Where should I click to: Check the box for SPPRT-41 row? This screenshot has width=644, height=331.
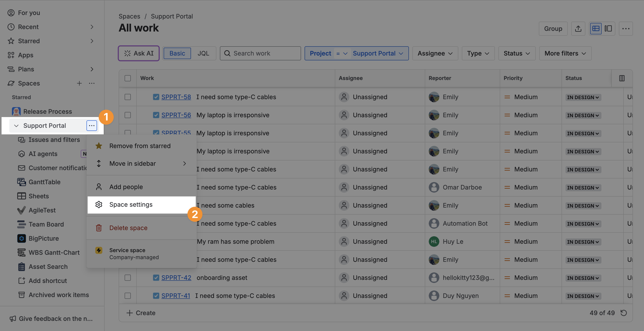coord(127,296)
